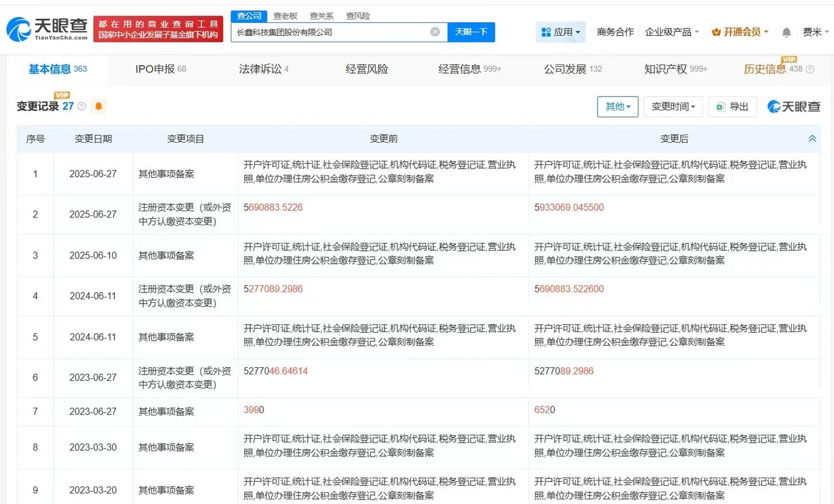
Task: Click 注册资本变更 item in row 2
Action: tap(185, 214)
